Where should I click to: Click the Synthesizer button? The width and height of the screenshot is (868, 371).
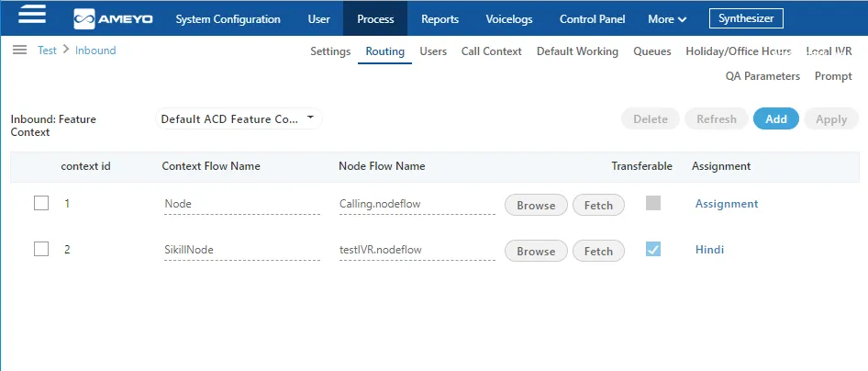(x=746, y=18)
